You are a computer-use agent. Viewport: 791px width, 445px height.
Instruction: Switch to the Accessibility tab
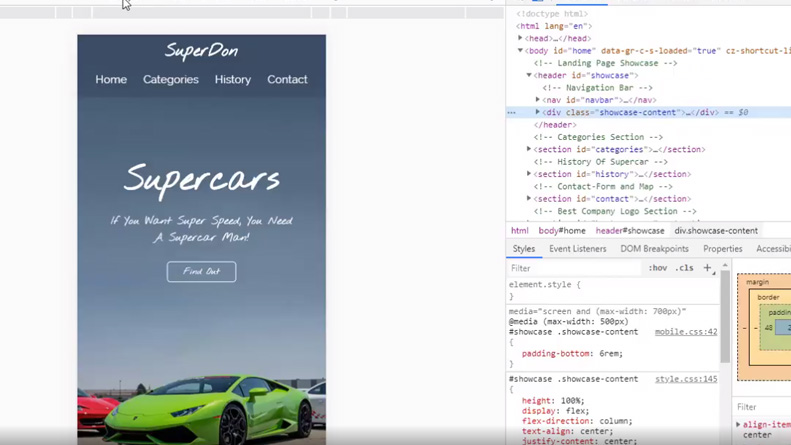click(x=773, y=249)
